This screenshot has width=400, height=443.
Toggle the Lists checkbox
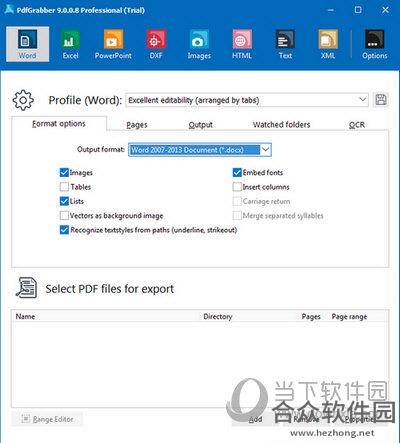point(64,201)
